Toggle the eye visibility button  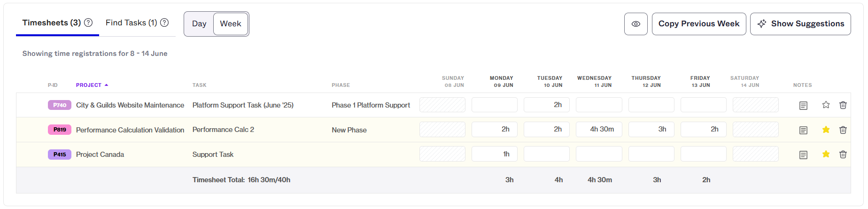coord(636,24)
